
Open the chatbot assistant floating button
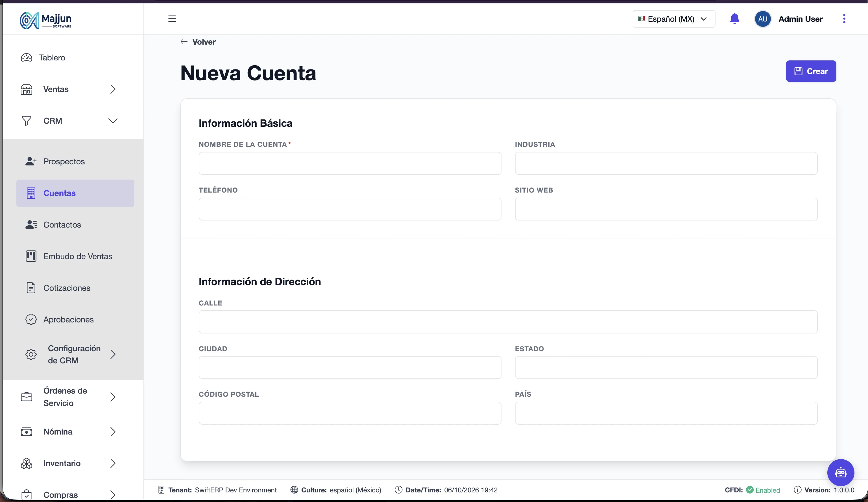[840, 472]
